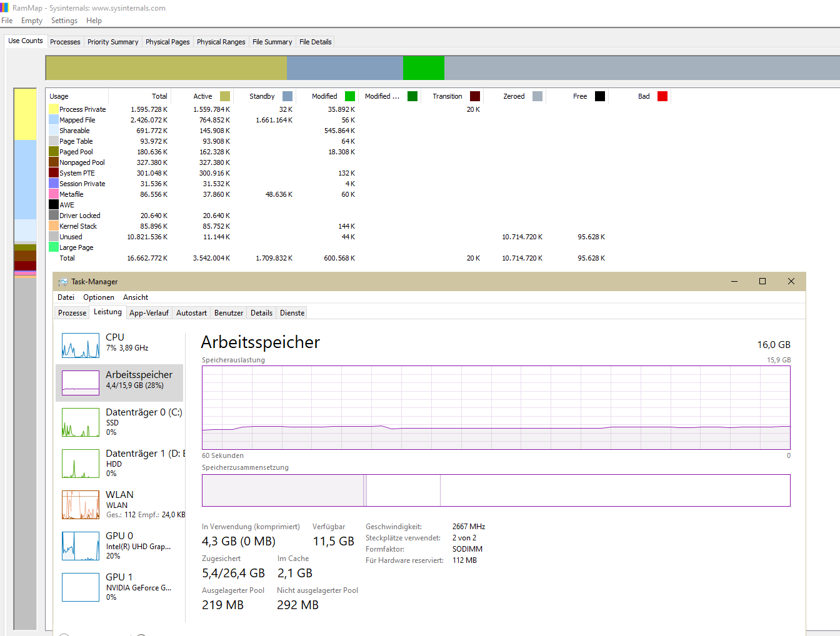Select Datenträger 1 HDD item
This screenshot has height=636, width=840.
pyautogui.click(x=119, y=463)
